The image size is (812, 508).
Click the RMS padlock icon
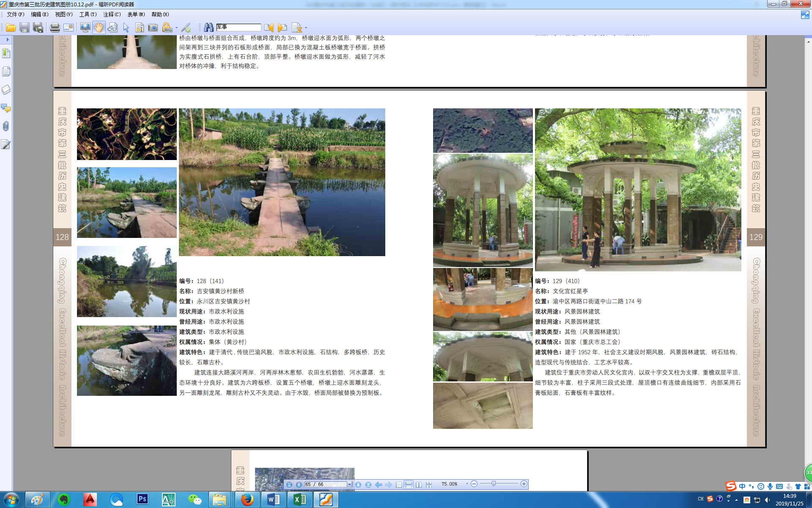tap(167, 28)
